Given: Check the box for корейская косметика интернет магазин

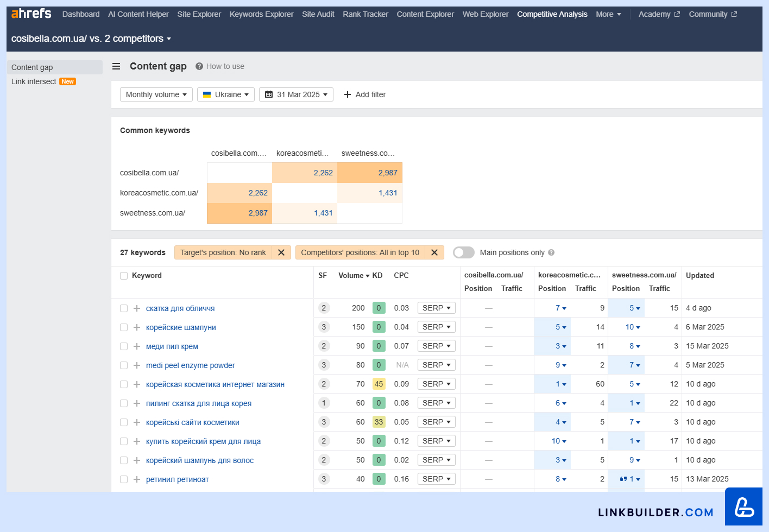Looking at the screenshot, I should coord(124,384).
